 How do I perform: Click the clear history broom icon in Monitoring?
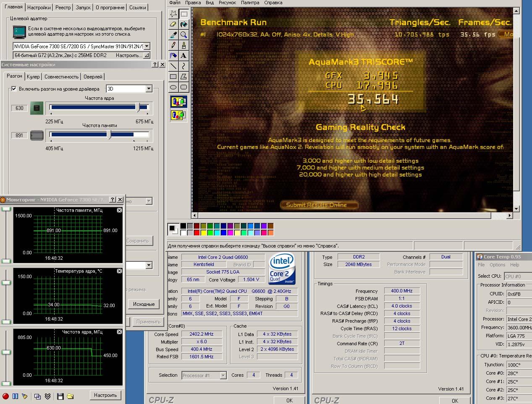pyautogui.click(x=25, y=396)
